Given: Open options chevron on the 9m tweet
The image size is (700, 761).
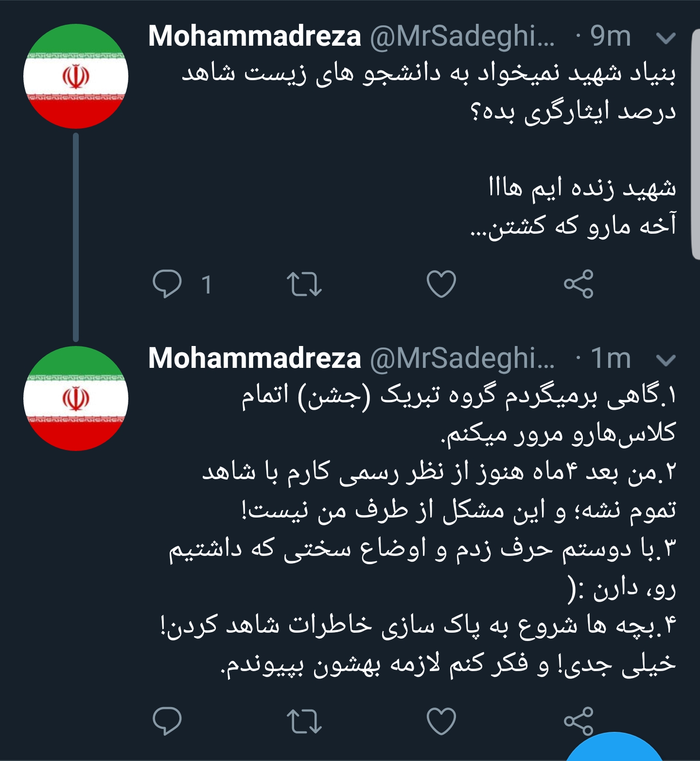Looking at the screenshot, I should (665, 37).
